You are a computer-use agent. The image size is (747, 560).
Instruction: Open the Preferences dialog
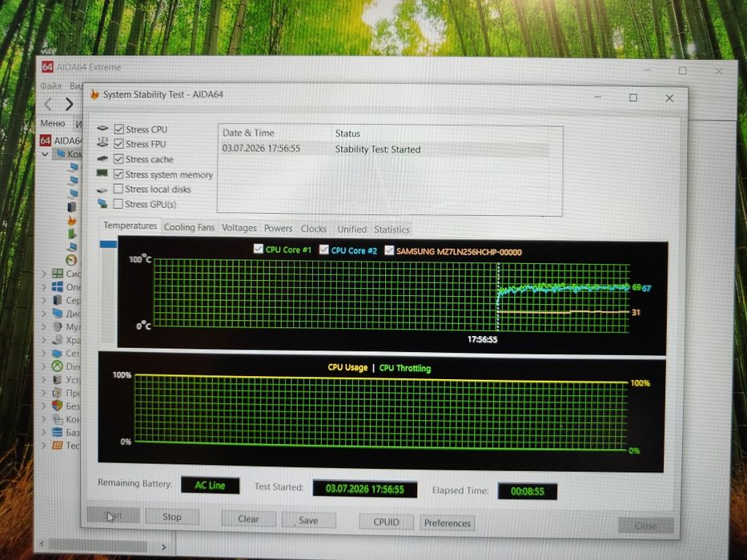[447, 523]
